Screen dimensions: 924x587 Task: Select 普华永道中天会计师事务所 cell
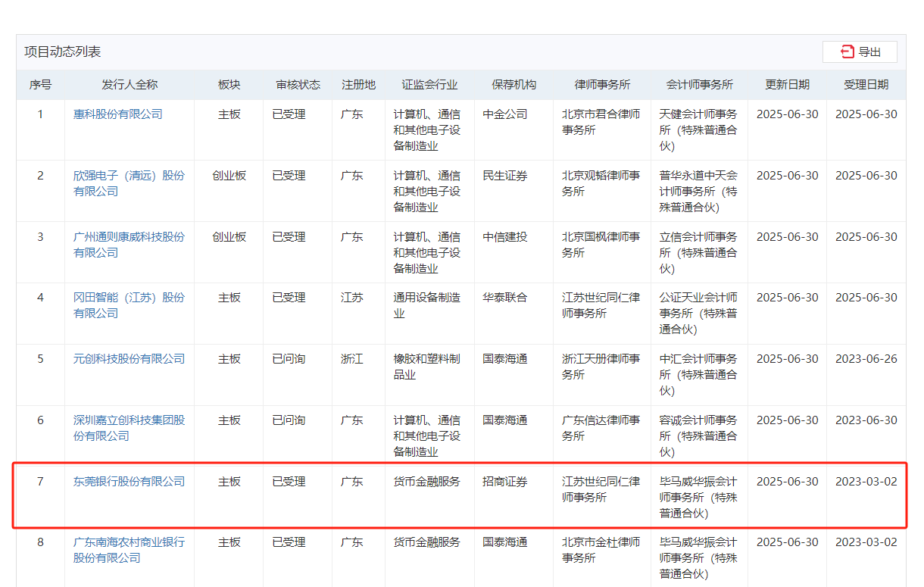tap(698, 191)
